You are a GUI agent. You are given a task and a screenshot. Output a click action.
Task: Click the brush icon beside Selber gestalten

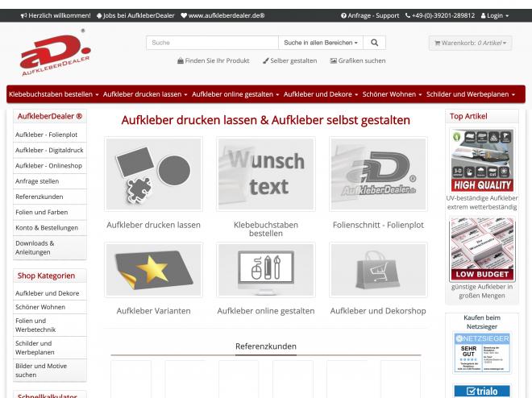(x=266, y=60)
